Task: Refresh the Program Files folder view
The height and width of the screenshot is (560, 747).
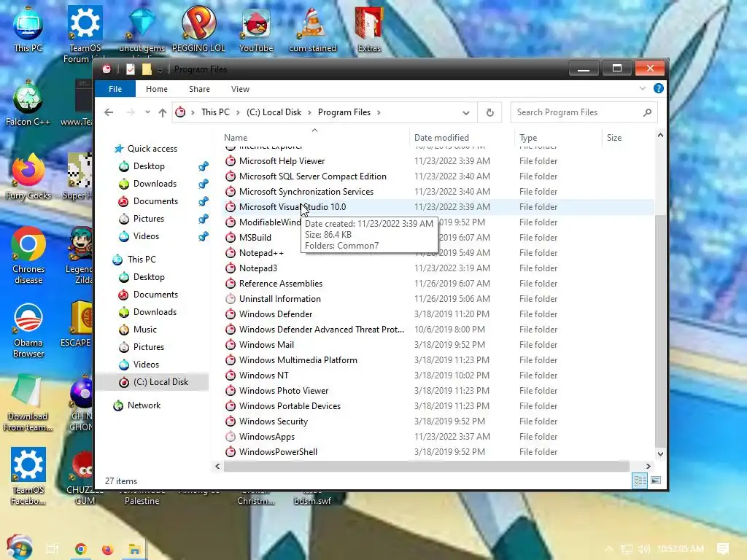Action: [x=489, y=112]
